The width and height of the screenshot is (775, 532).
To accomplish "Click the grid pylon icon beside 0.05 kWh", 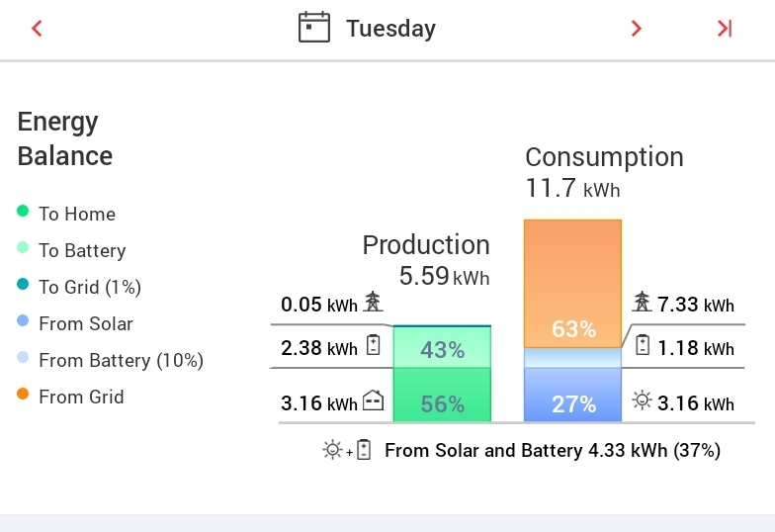I will [x=372, y=302].
